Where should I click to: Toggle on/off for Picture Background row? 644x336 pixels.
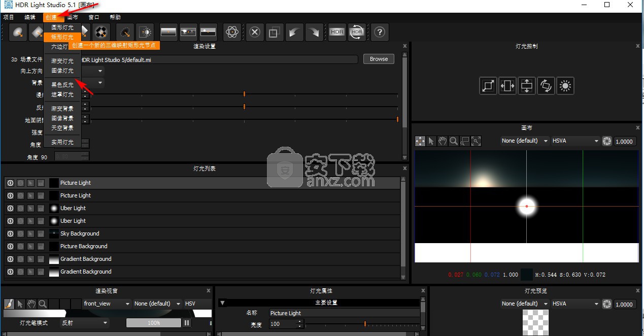coord(10,246)
